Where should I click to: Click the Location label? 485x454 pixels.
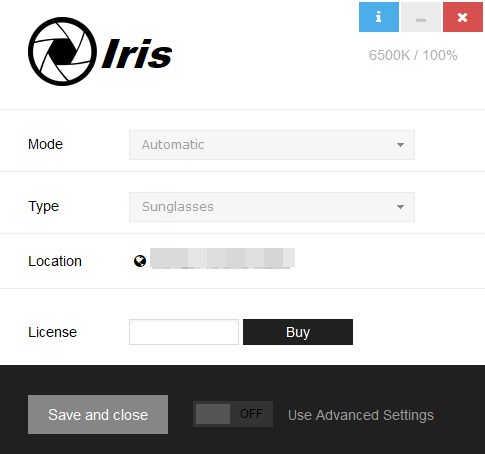click(55, 261)
